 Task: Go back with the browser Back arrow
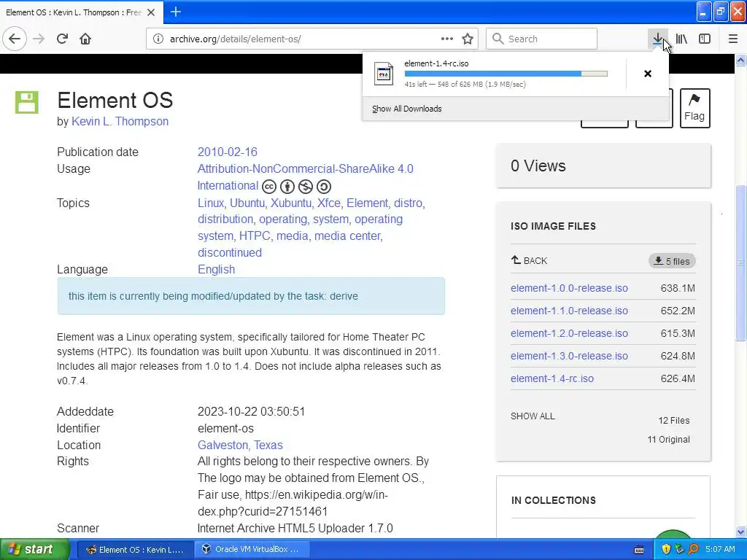[15, 39]
